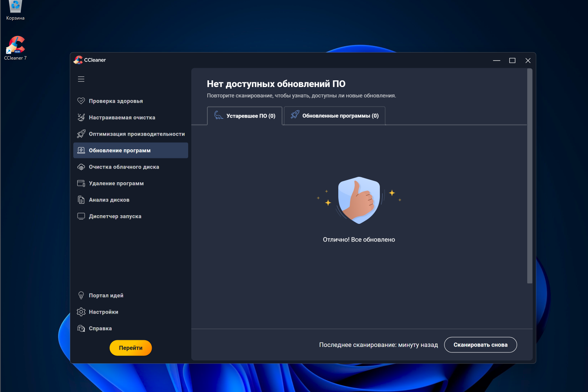Viewport: 588px width, 392px height.
Task: Click the rocket icon for Оптимизация производительности
Action: point(81,134)
